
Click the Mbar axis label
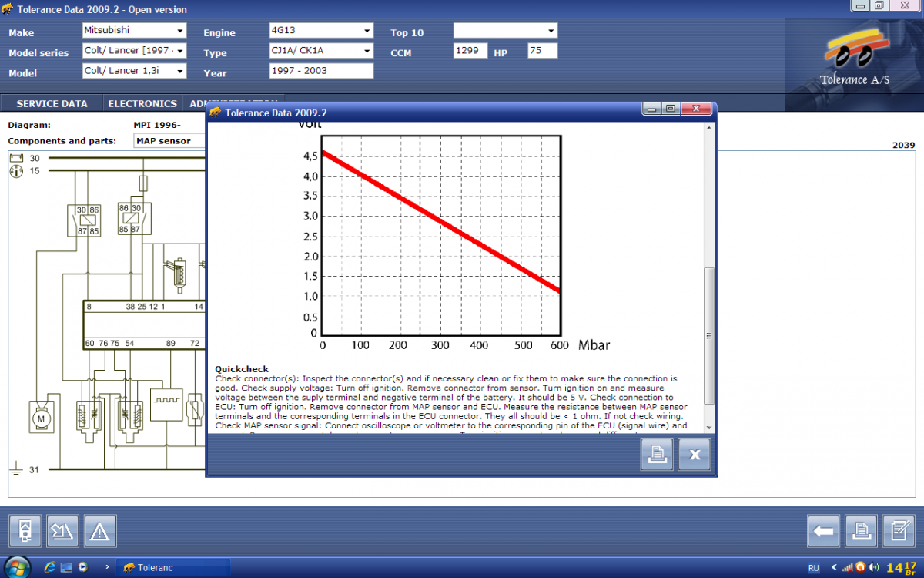click(x=594, y=345)
